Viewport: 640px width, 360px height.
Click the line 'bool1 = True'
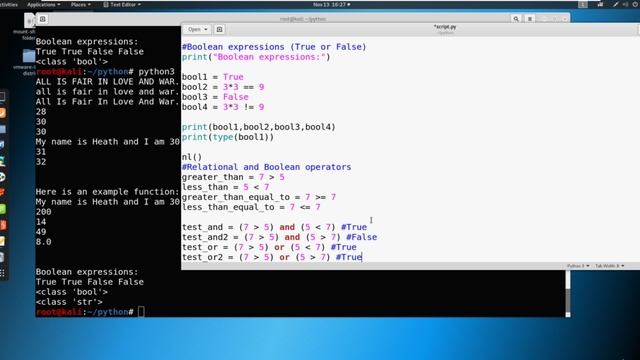tap(212, 77)
